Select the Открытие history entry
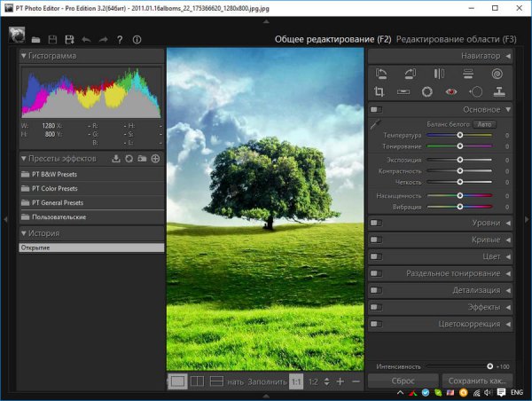This screenshot has height=401, width=532. (91, 248)
